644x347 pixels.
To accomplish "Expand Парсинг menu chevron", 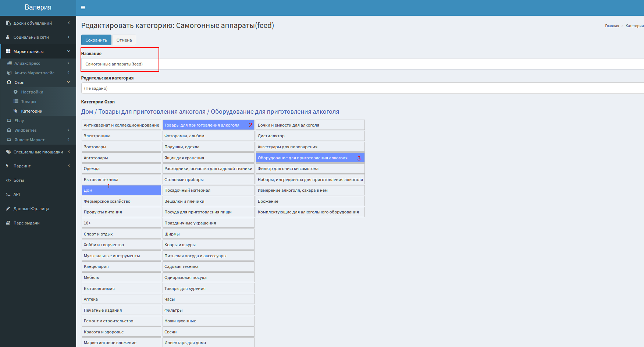I will (68, 166).
